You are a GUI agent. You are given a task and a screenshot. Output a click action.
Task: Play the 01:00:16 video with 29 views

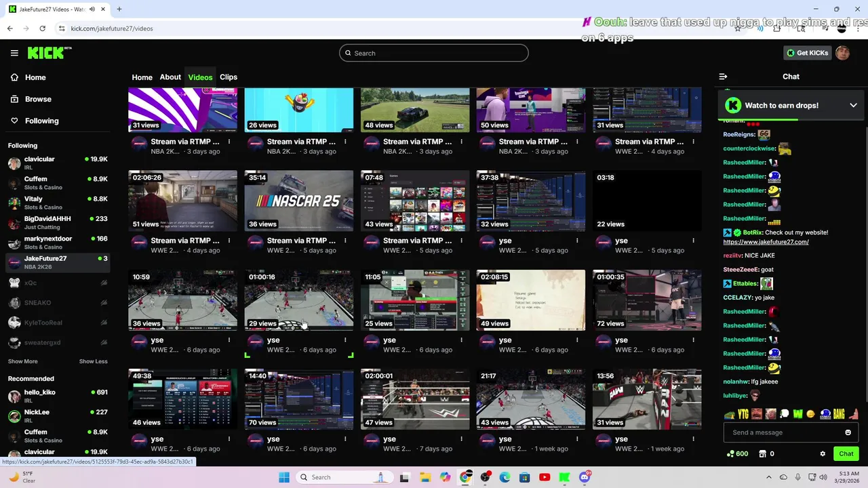[x=299, y=300]
